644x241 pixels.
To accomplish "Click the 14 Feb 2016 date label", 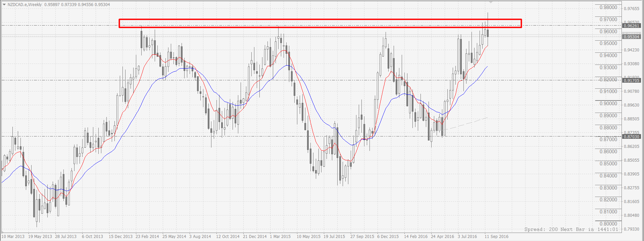I will [x=416, y=237].
